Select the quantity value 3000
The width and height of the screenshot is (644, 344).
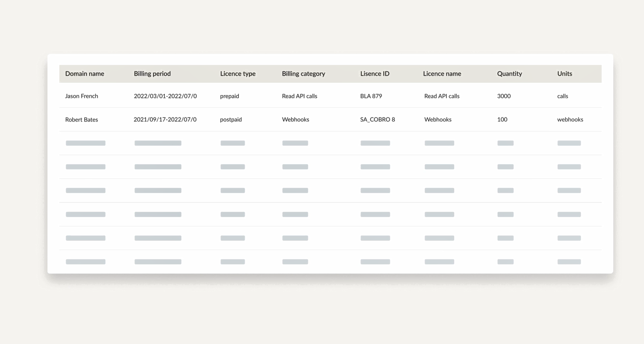tap(504, 96)
